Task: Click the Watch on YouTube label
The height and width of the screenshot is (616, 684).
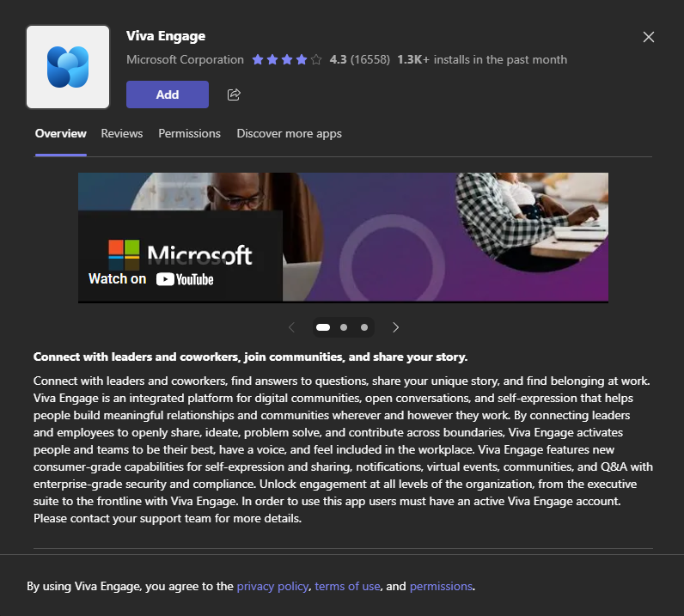Action: (x=151, y=278)
